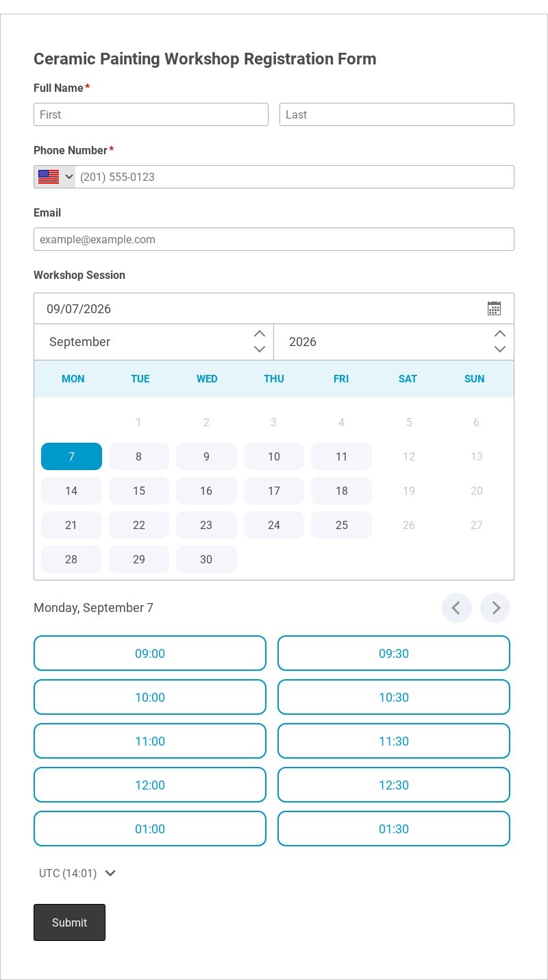Click the US flag country selector
This screenshot has height=980, width=548.
pyautogui.click(x=55, y=177)
